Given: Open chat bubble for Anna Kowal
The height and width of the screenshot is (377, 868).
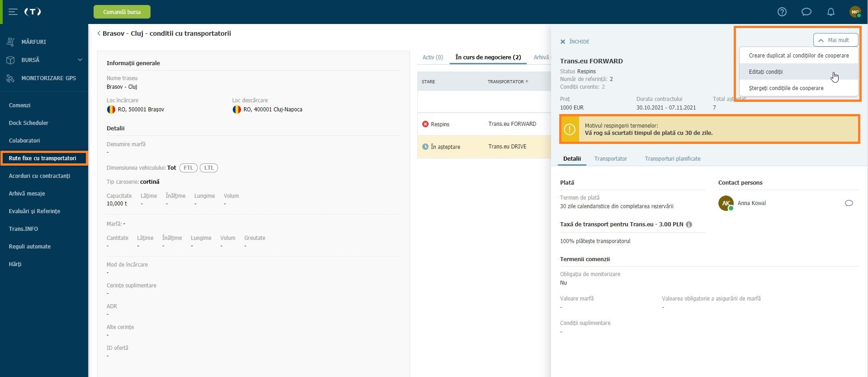Looking at the screenshot, I should point(849,203).
